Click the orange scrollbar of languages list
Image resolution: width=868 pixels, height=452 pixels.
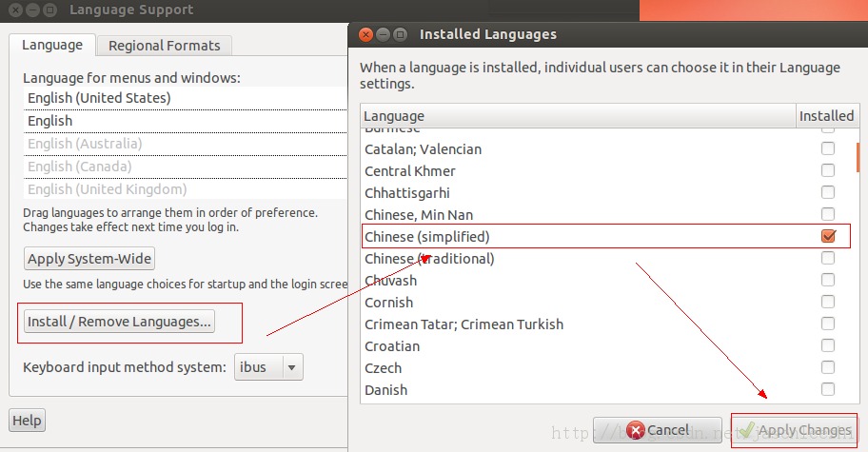coord(858,158)
